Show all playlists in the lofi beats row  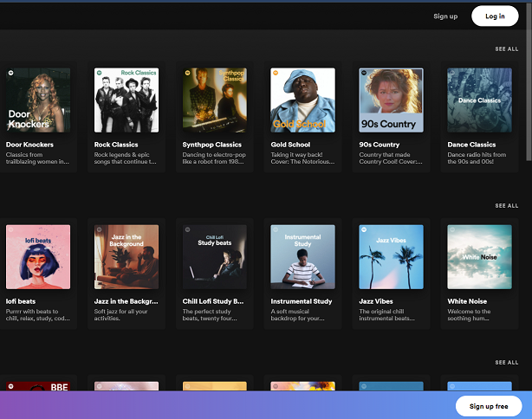tap(506, 206)
